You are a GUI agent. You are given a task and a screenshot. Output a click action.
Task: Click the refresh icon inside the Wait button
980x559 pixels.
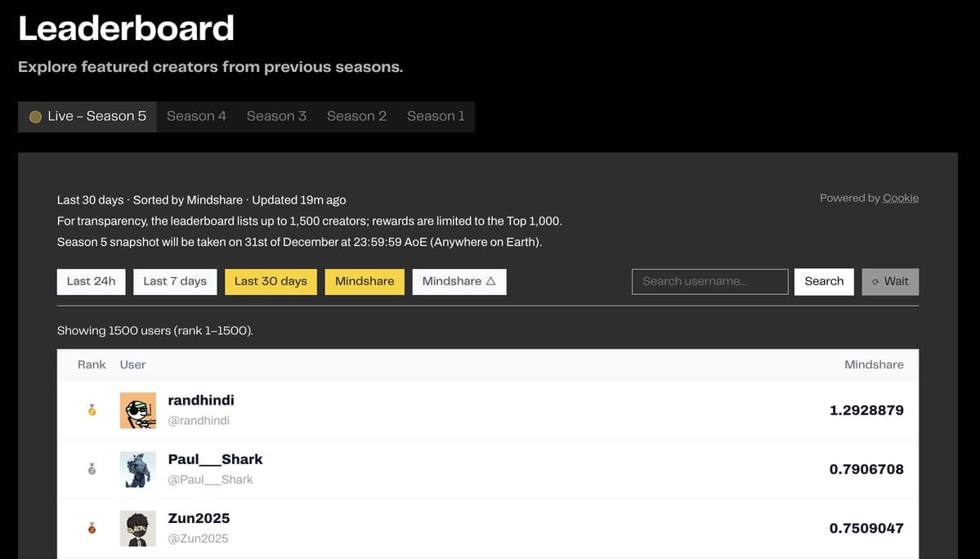pos(875,281)
